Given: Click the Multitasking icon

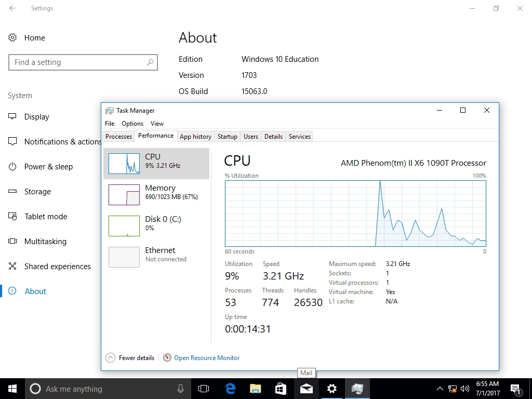Looking at the screenshot, I should pos(12,241).
